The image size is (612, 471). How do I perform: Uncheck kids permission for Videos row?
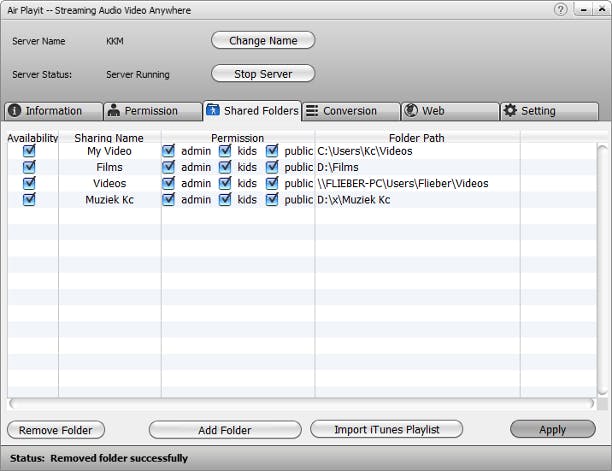coord(225,183)
